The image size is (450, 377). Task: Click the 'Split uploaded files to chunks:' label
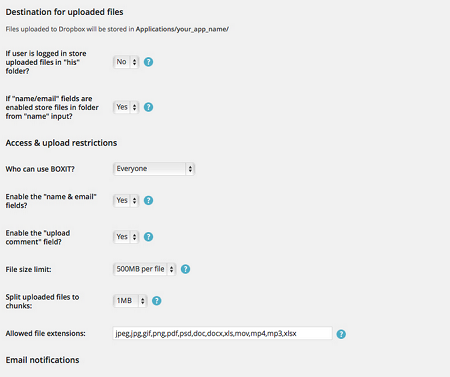pos(42,301)
